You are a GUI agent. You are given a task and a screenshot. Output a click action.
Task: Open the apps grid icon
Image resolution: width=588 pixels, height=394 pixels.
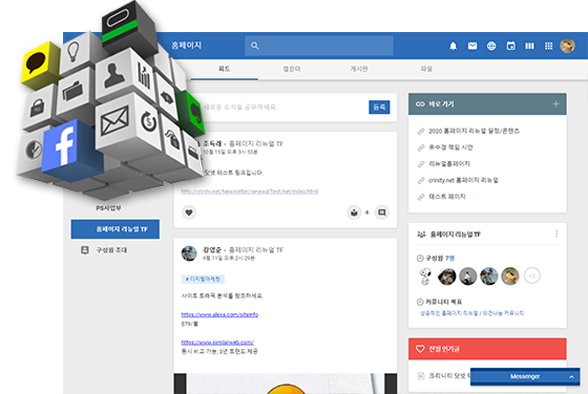click(549, 46)
